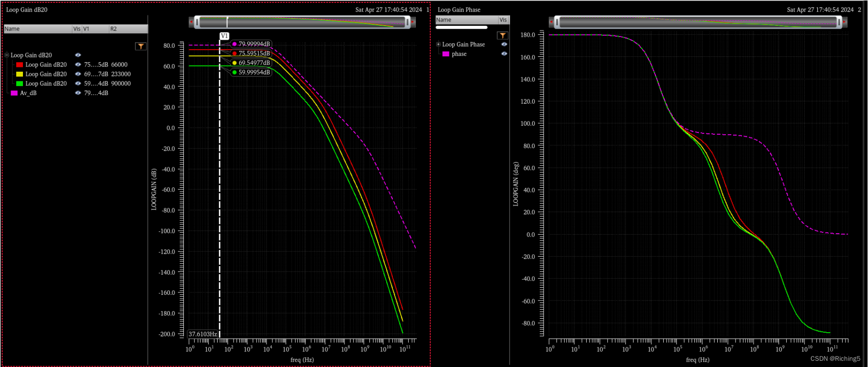Select the V1 vertical marker label
The image size is (868, 367).
tap(224, 36)
